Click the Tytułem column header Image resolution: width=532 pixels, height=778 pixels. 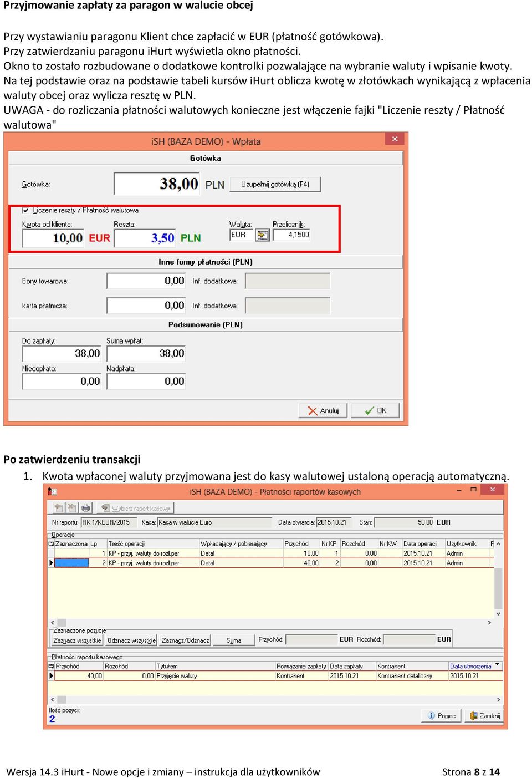click(215, 667)
